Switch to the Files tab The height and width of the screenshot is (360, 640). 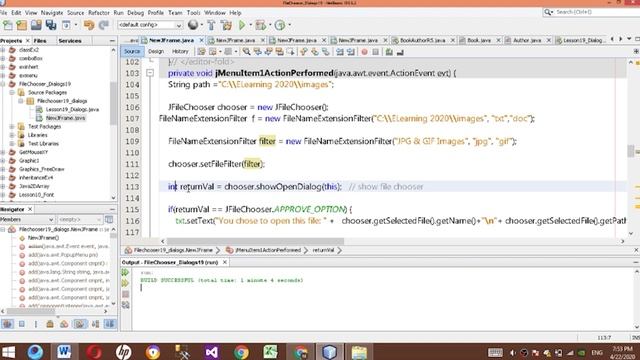(40, 41)
